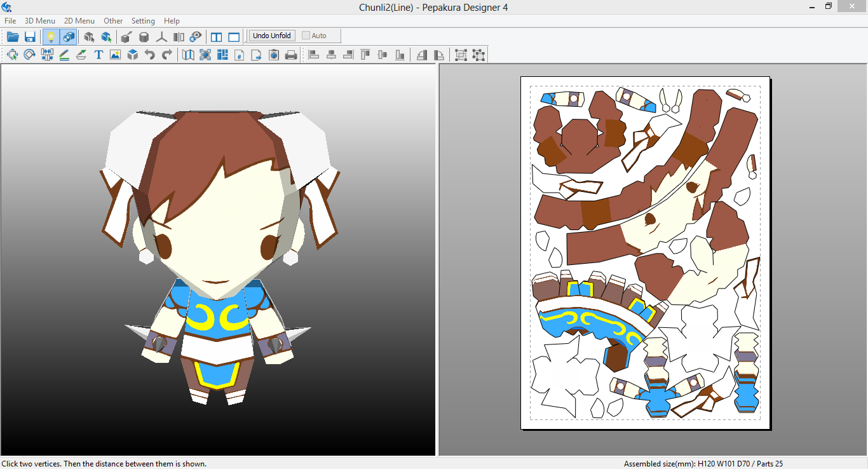Open the 3D Menu
868x469 pixels.
(40, 21)
